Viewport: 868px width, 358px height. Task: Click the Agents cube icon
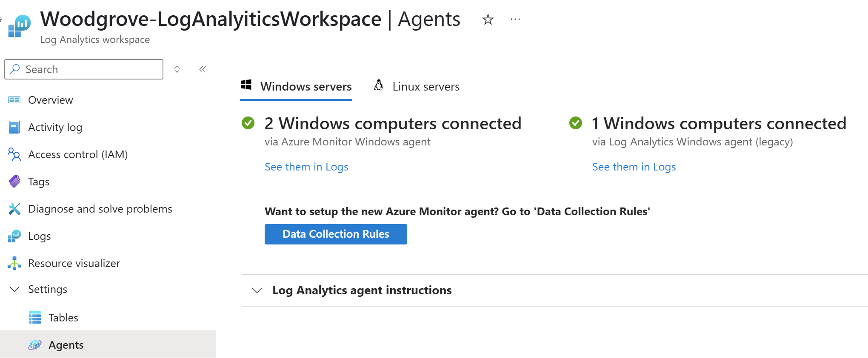[35, 345]
